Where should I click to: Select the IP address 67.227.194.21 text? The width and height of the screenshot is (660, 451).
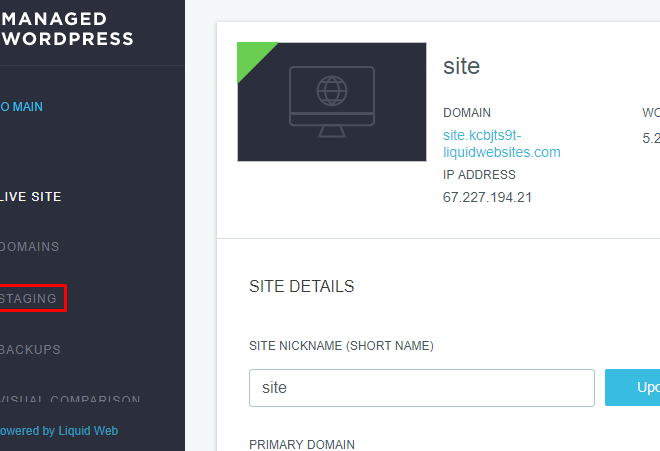coord(487,197)
